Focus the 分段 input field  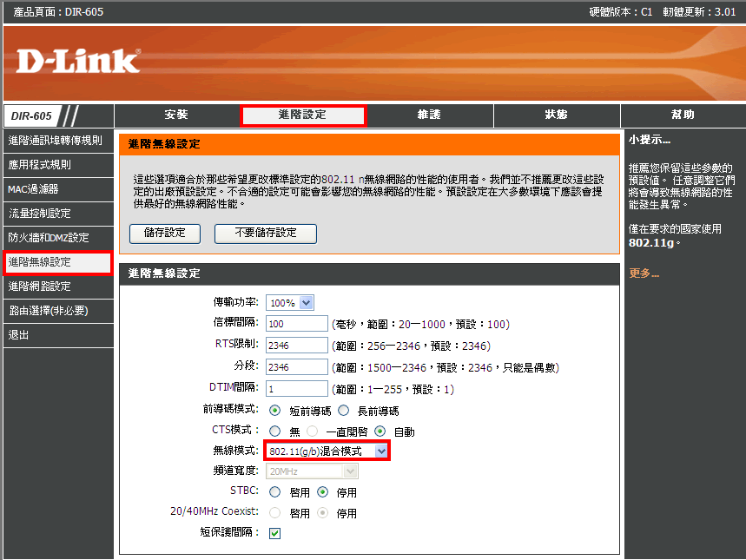pos(296,367)
